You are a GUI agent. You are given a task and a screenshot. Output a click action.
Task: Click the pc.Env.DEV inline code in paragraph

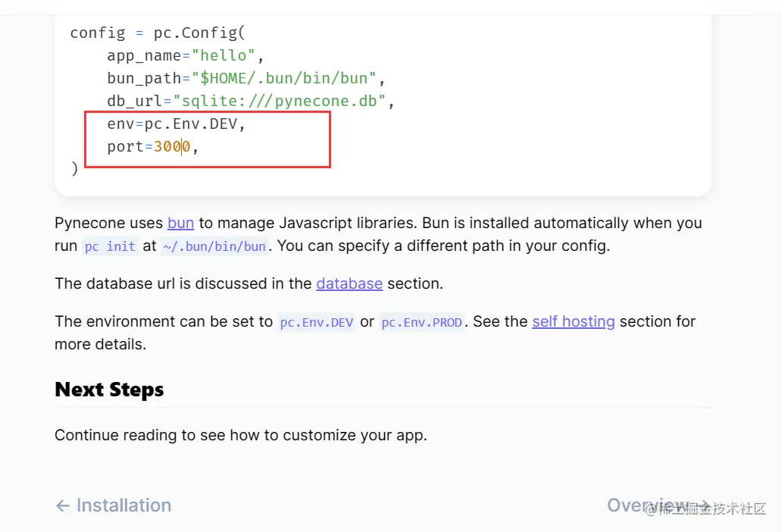(x=317, y=322)
